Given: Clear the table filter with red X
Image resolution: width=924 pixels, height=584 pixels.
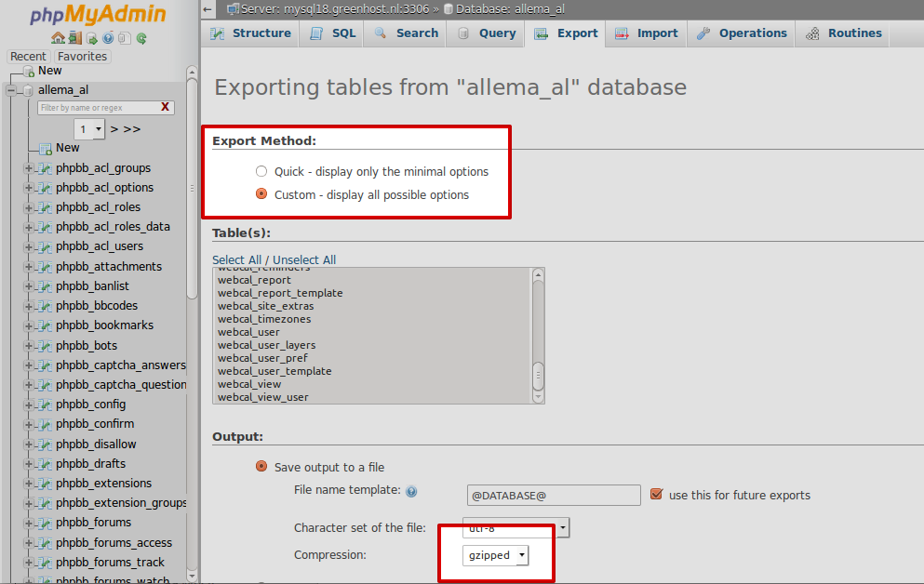Looking at the screenshot, I should (165, 107).
